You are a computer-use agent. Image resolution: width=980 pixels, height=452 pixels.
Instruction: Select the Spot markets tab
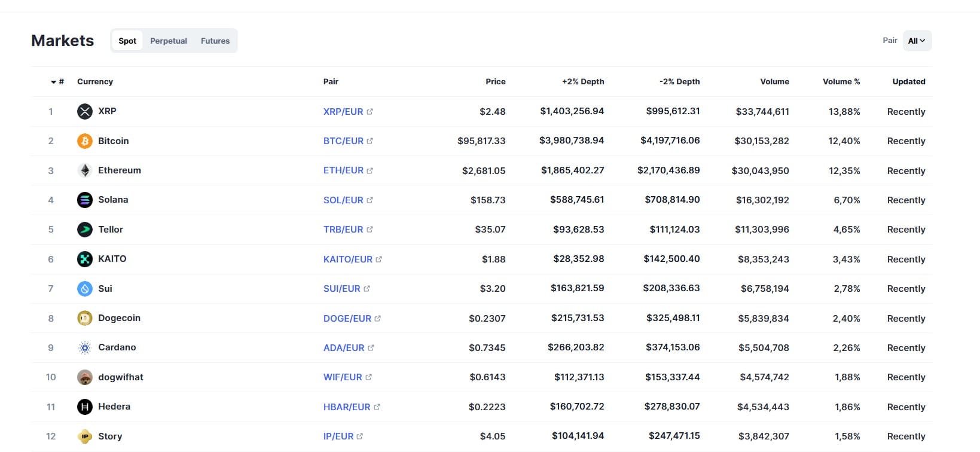tap(127, 41)
